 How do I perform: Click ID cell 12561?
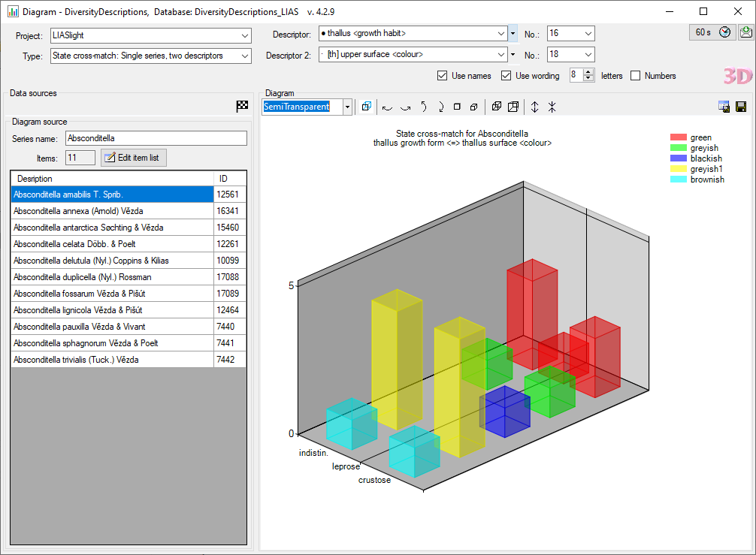[230, 195]
